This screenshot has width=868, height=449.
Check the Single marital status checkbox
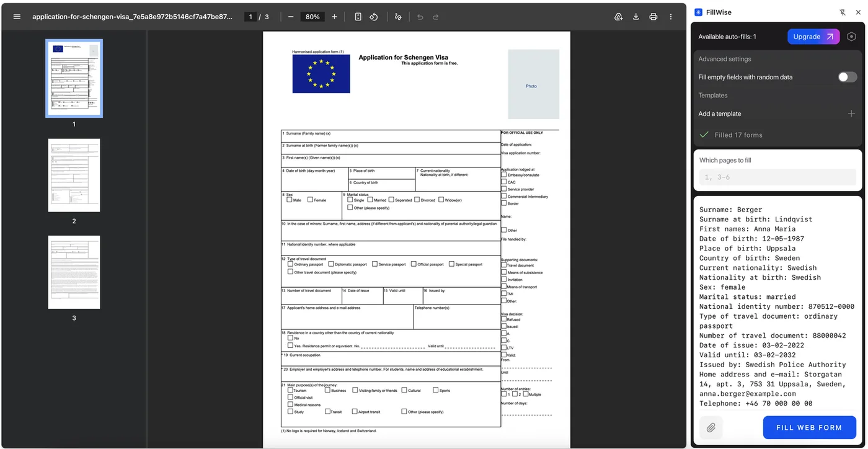[x=350, y=200]
